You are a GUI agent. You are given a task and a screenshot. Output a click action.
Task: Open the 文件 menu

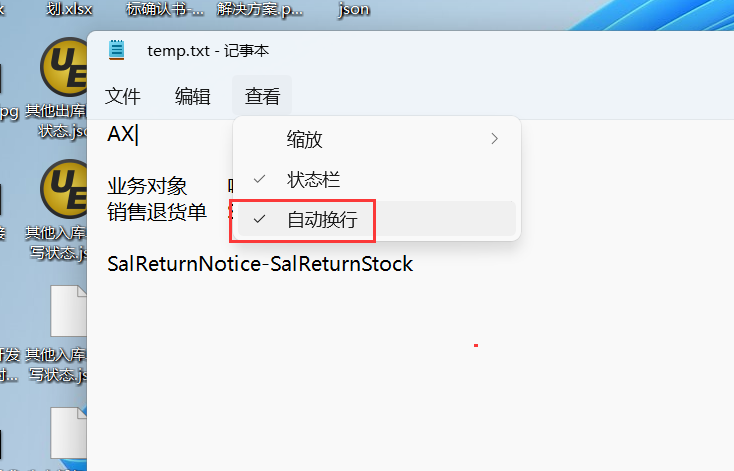pyautogui.click(x=123, y=96)
